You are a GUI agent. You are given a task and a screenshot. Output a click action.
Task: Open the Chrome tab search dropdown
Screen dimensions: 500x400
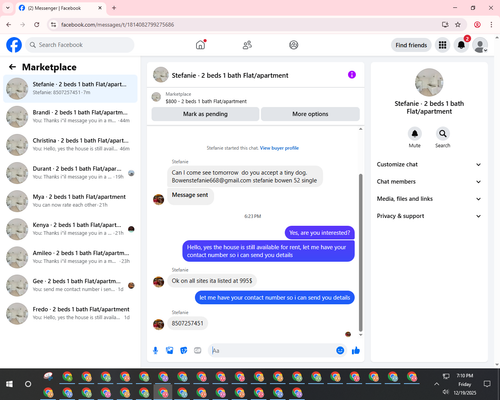[8, 8]
